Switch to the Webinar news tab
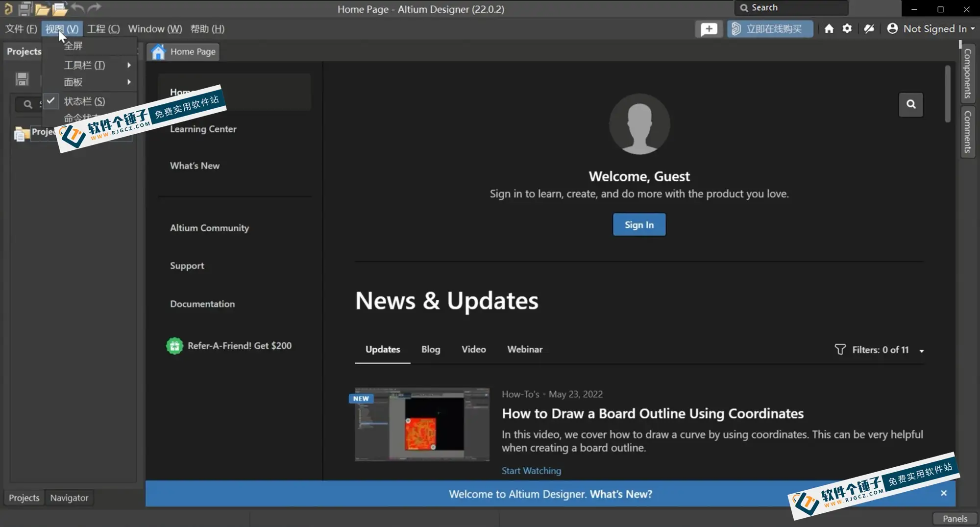The height and width of the screenshot is (527, 980). 525,349
